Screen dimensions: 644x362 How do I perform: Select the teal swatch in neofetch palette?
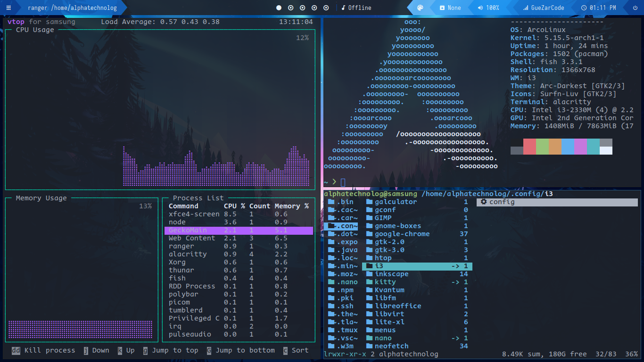pyautogui.click(x=593, y=147)
